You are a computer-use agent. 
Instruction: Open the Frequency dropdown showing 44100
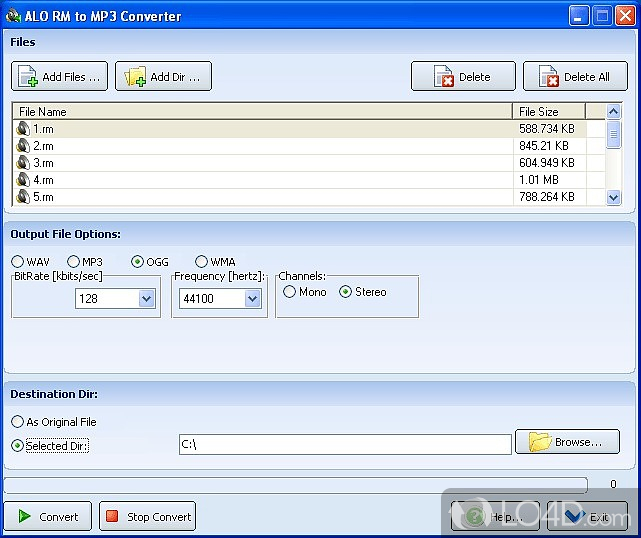click(x=252, y=299)
